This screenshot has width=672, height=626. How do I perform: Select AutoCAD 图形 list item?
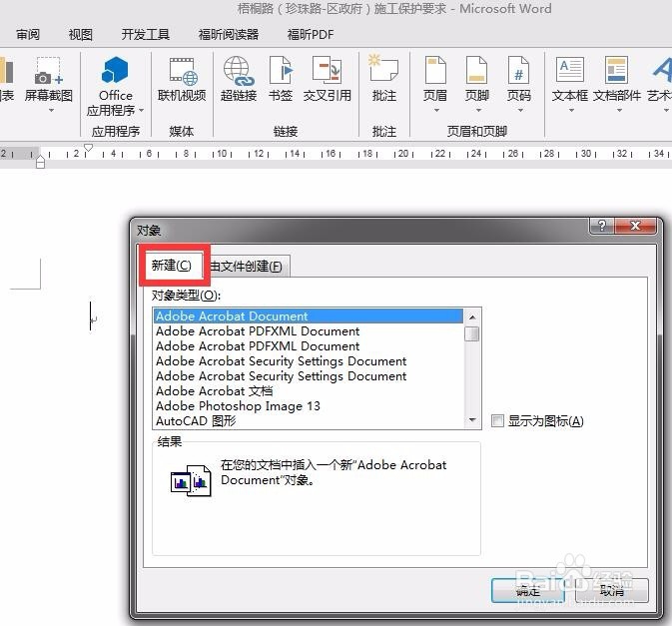[309, 421]
